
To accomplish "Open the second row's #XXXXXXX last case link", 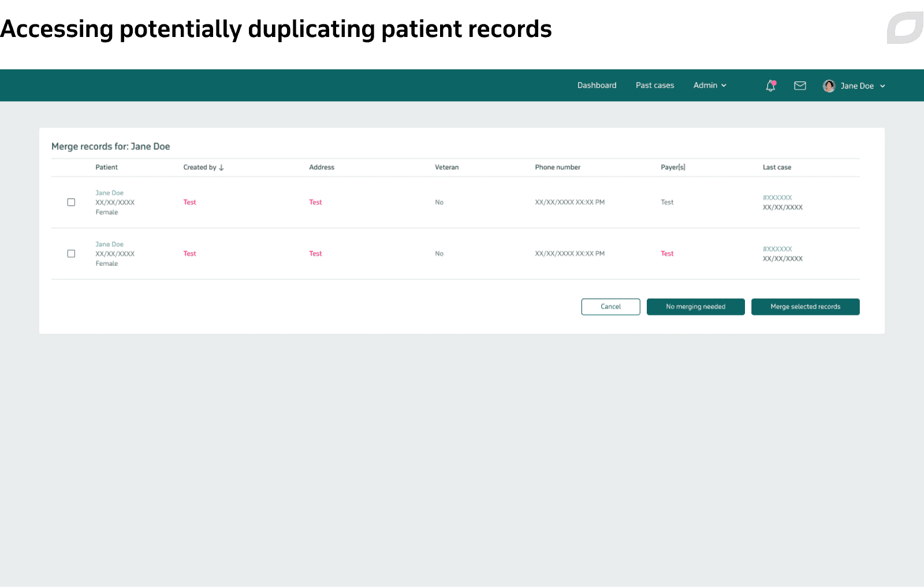I will [777, 249].
